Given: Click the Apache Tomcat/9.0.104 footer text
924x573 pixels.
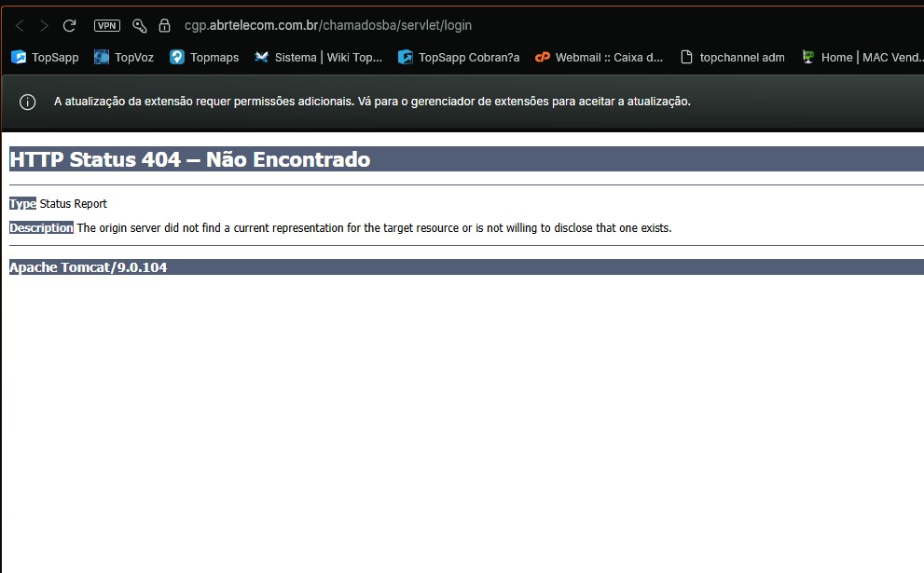Looking at the screenshot, I should click(x=89, y=267).
